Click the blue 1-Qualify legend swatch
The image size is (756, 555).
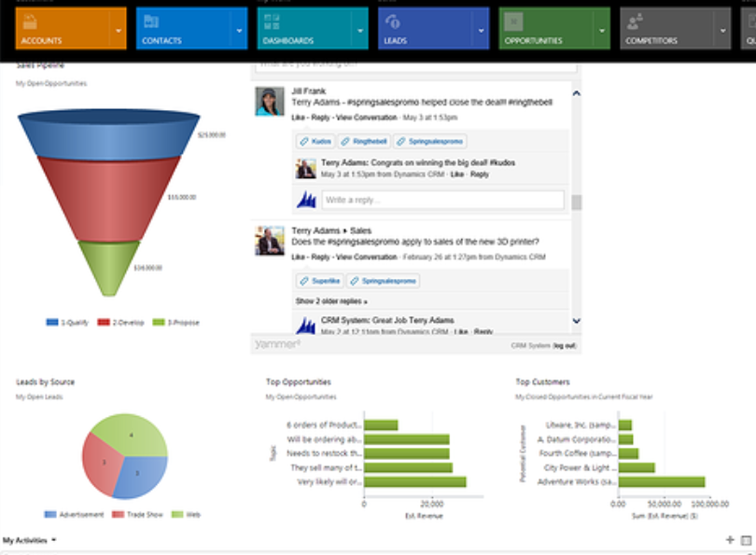(x=52, y=323)
